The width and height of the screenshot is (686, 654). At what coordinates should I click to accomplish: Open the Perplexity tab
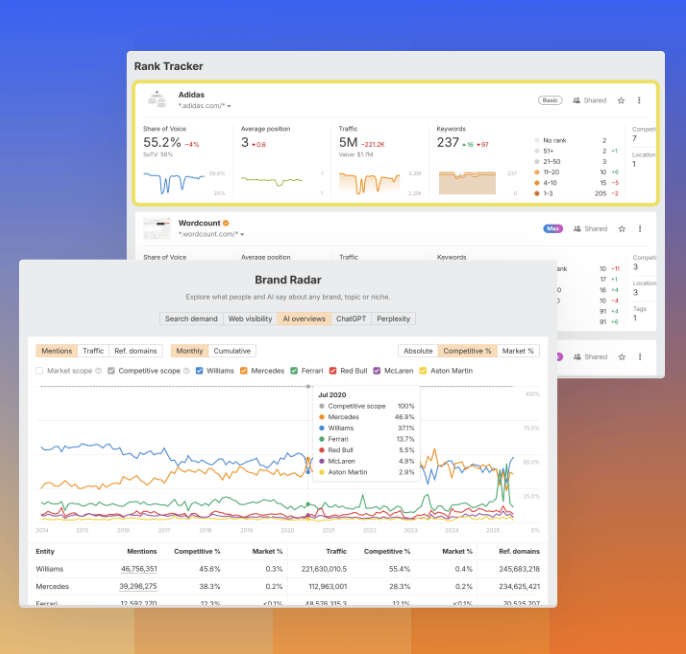tap(393, 318)
